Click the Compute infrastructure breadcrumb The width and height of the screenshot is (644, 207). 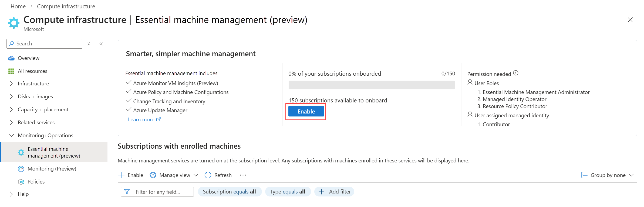coord(66,6)
